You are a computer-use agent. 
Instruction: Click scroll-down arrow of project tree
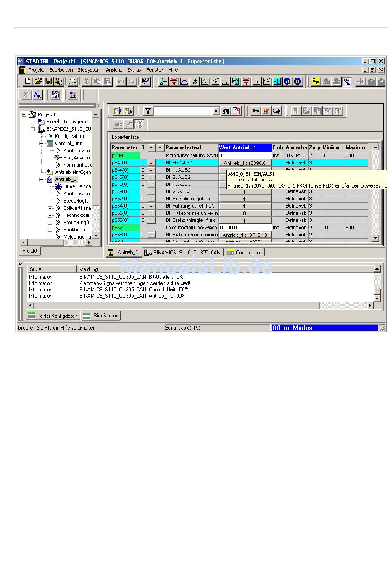point(96,235)
